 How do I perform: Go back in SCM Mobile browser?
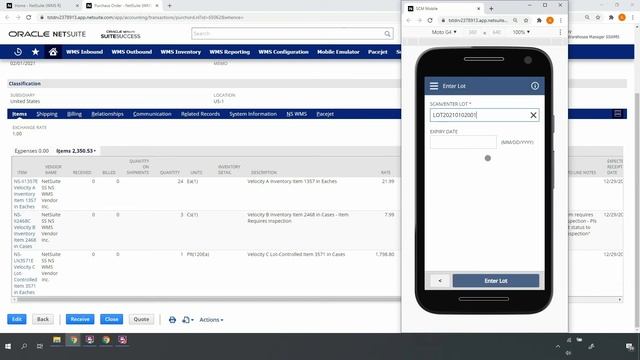pyautogui.click(x=409, y=20)
